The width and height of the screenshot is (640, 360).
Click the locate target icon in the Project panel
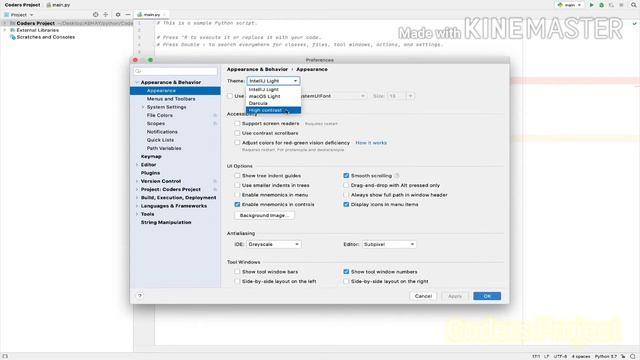click(x=95, y=14)
